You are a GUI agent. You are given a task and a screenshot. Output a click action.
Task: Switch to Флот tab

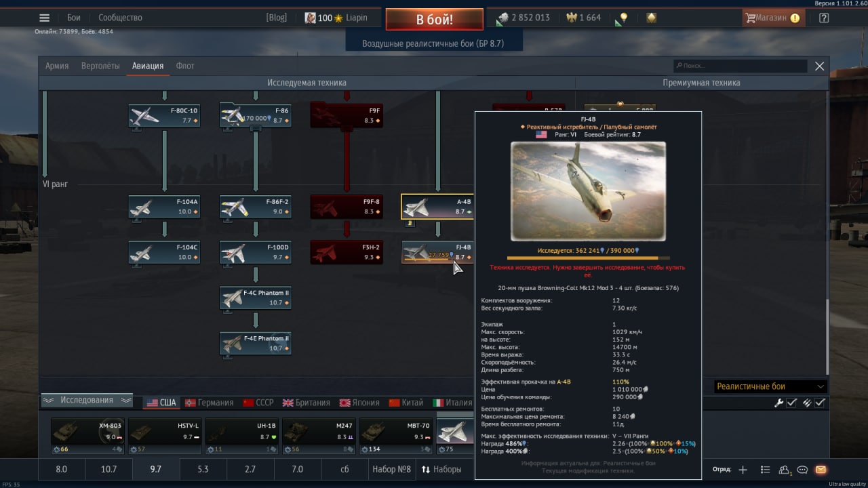[x=185, y=66]
